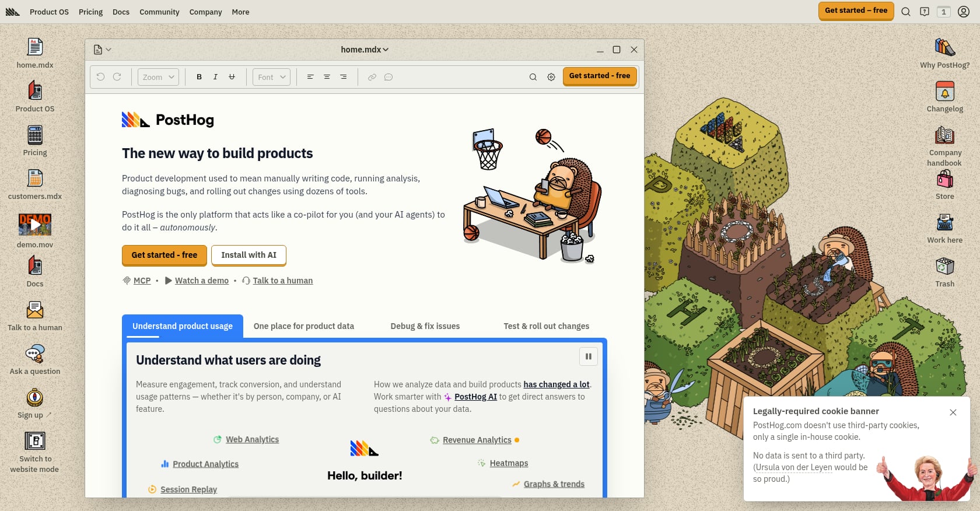The width and height of the screenshot is (980, 511).
Task: Open the home.mdx desktop icon
Action: (x=35, y=53)
